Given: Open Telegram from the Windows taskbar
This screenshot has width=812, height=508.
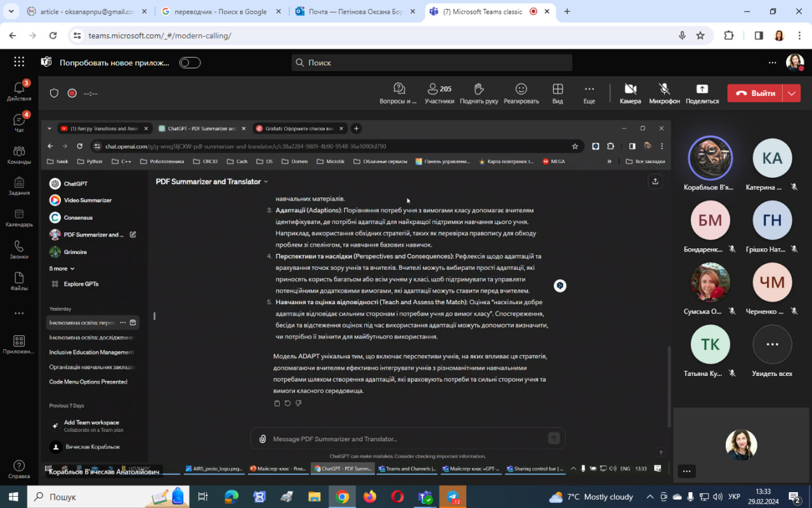Looking at the screenshot, I should 453,497.
